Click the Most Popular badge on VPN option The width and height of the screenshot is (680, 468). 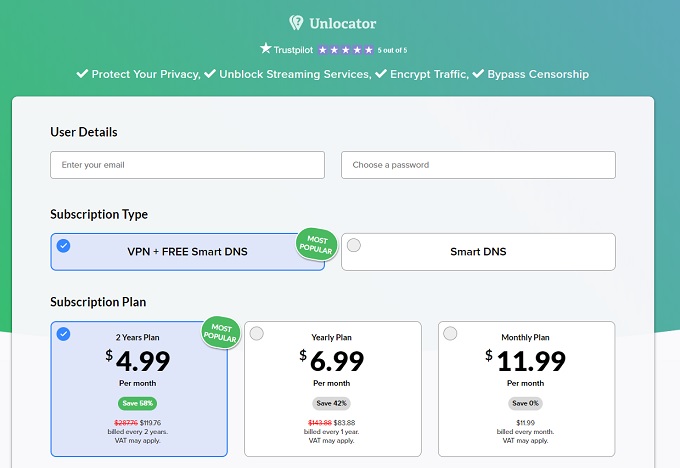[x=316, y=245]
